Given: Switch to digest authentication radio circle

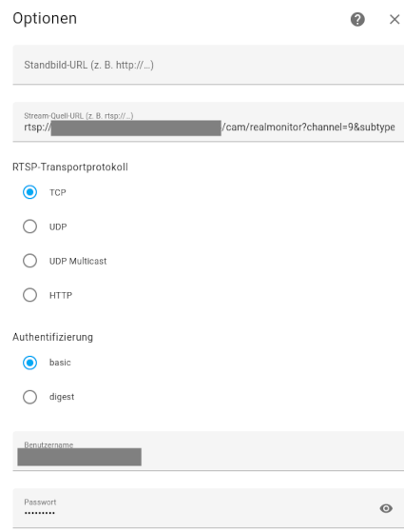Looking at the screenshot, I should [x=29, y=397].
